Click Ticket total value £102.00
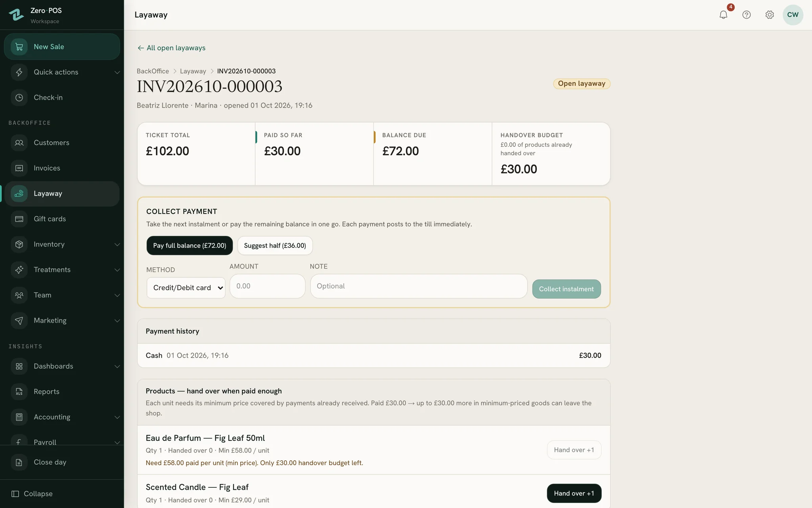Viewport: 812px width, 508px height. pyautogui.click(x=167, y=151)
